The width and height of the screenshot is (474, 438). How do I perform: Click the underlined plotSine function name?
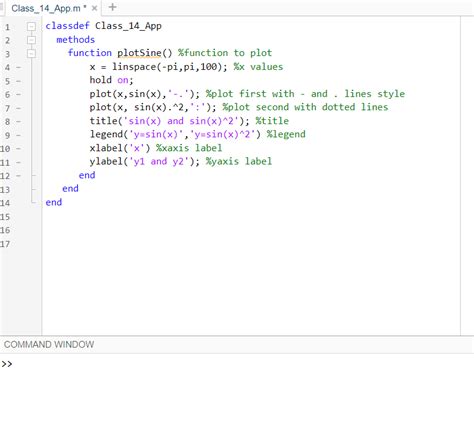[x=139, y=53]
